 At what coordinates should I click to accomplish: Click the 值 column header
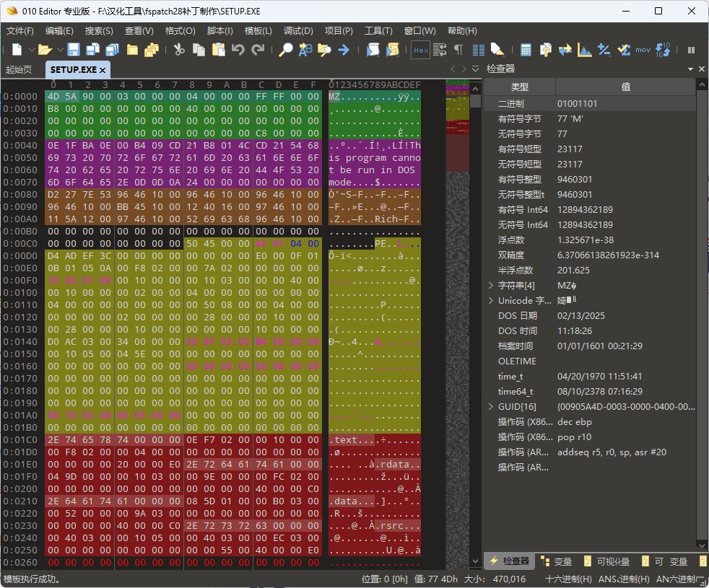[x=625, y=87]
